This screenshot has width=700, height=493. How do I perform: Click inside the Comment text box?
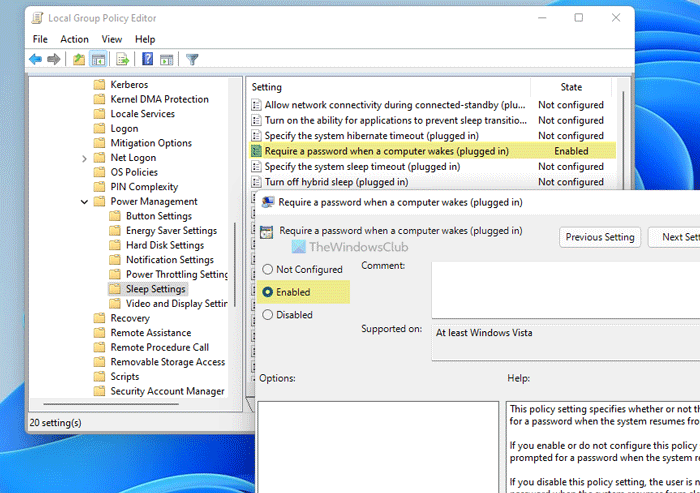pos(566,290)
